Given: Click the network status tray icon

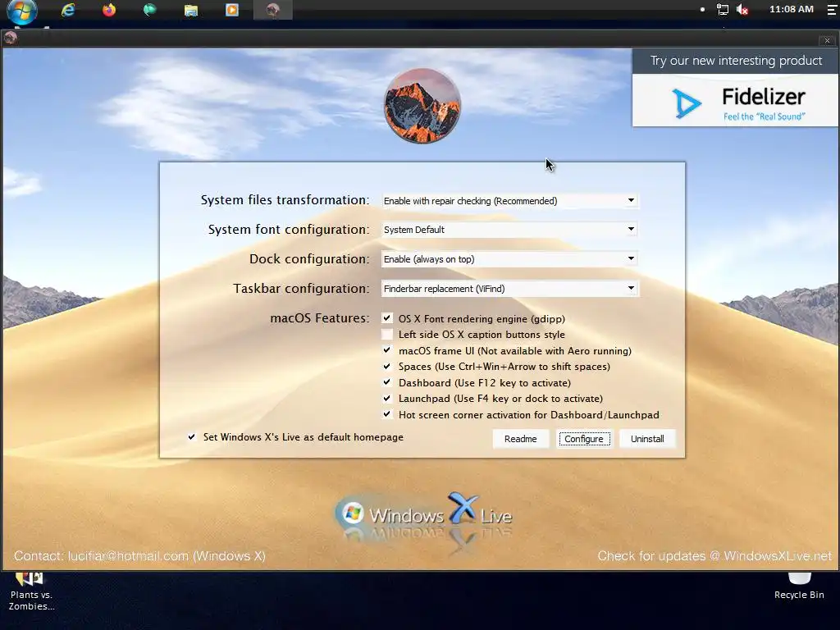Looking at the screenshot, I should pos(722,10).
